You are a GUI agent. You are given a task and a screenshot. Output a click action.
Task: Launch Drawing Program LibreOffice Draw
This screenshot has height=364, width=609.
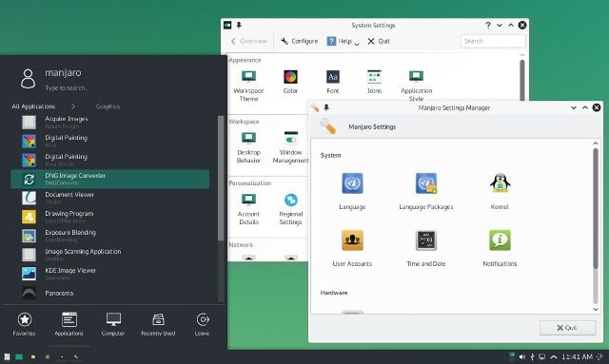click(110, 217)
